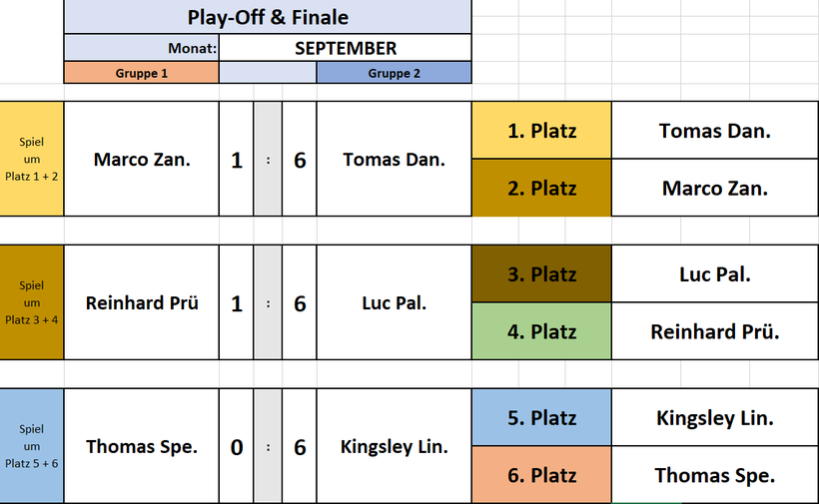
Task: Select the "2. Platz" label cell
Action: (x=541, y=189)
